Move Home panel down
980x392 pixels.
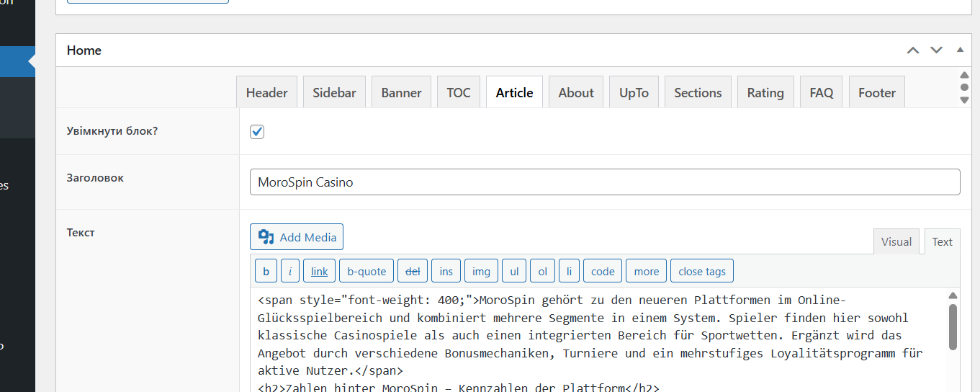(936, 50)
